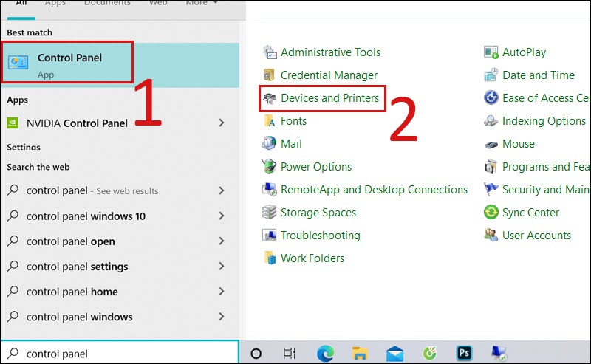Viewport: 591px width, 364px height.
Task: Select Control Panel best match result
Action: (69, 63)
